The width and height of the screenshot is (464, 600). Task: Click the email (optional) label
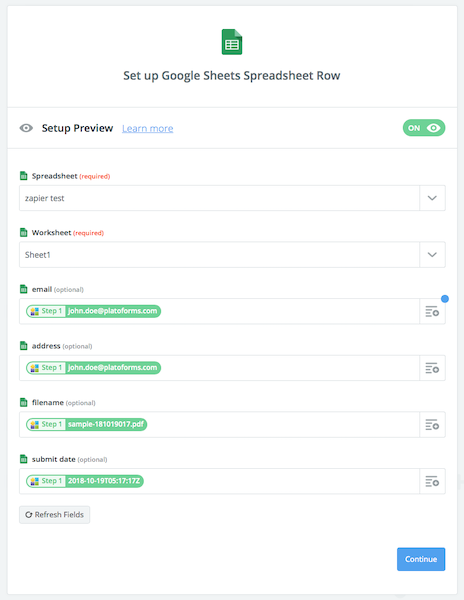(57, 289)
